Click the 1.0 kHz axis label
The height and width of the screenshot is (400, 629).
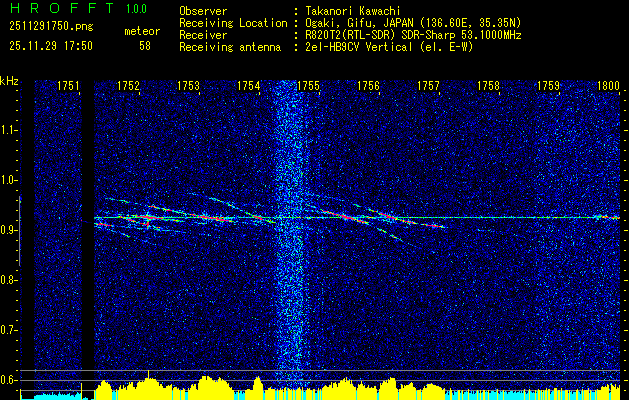click(x=8, y=180)
